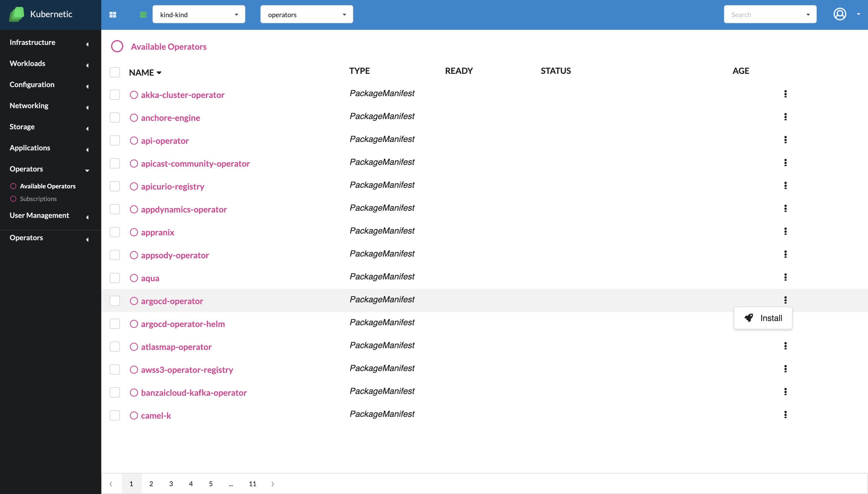Screen dimensions: 868x494
Task: Click the argocd-operator link
Action: pos(172,301)
